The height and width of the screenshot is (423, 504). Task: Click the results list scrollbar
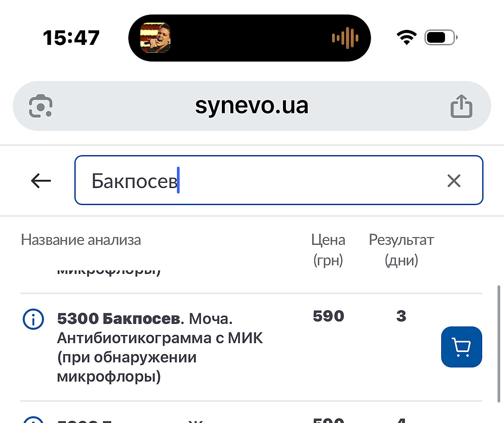pos(498,344)
